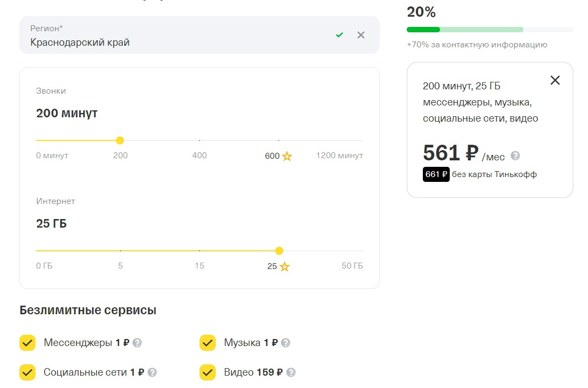
Task: Toggle the Видео unlimited service checkbox
Action: coord(208,372)
